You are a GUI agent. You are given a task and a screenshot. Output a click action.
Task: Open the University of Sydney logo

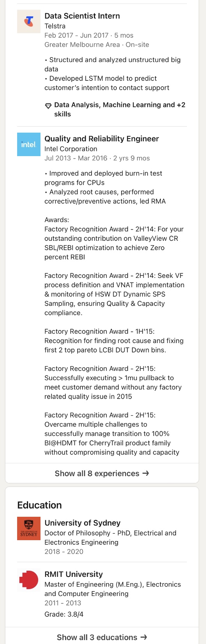[29, 528]
